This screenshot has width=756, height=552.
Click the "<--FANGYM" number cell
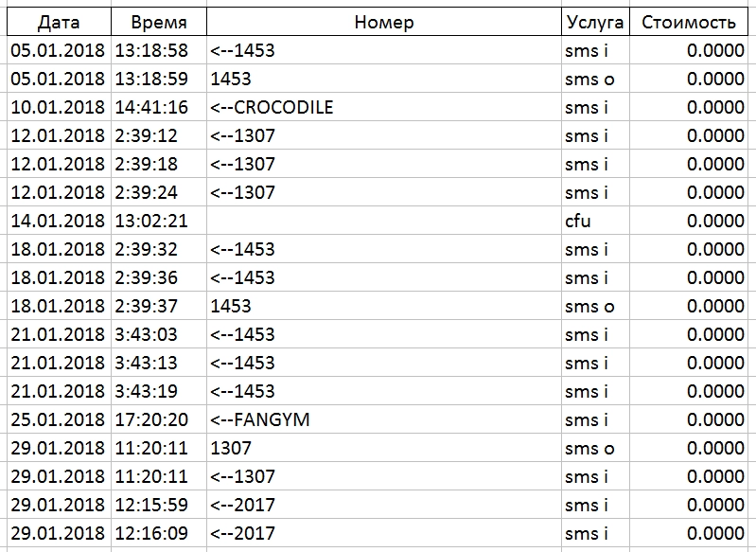[x=260, y=419]
